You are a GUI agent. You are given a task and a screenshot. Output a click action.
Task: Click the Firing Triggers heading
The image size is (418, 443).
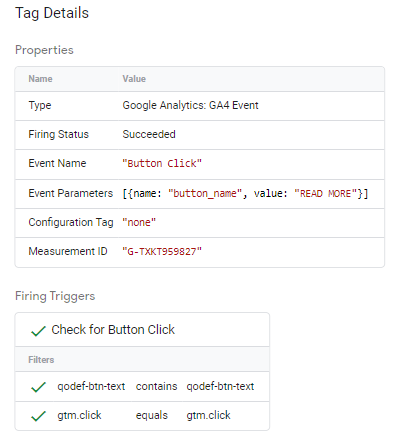55,296
